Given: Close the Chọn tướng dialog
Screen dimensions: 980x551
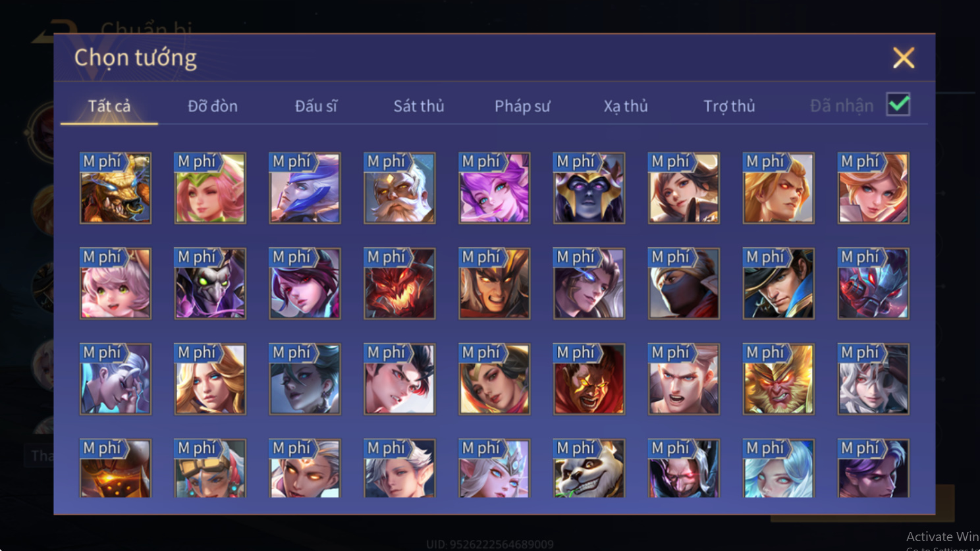Looking at the screenshot, I should pos(904,58).
